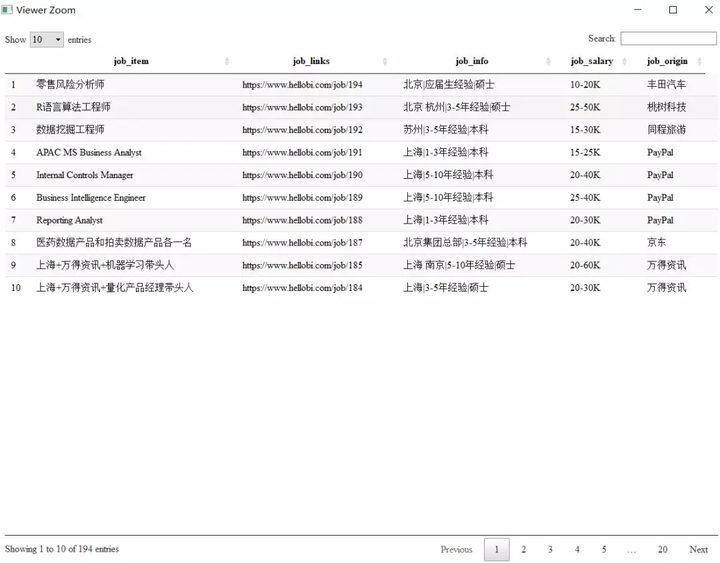The height and width of the screenshot is (563, 720).
Task: Select the 苏州|3-5年经验|本科 info cell
Action: [445, 129]
